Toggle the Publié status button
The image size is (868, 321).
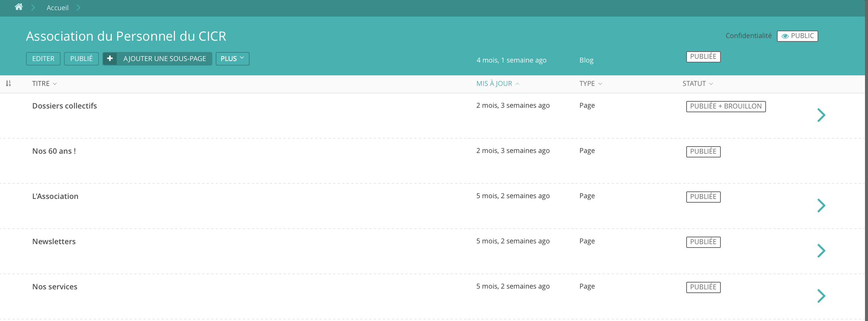[81, 58]
